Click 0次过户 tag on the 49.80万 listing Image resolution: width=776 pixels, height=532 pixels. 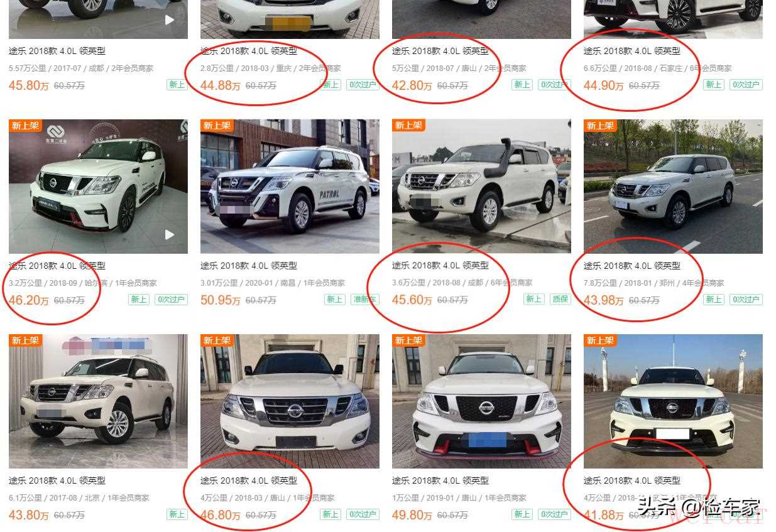point(555,514)
